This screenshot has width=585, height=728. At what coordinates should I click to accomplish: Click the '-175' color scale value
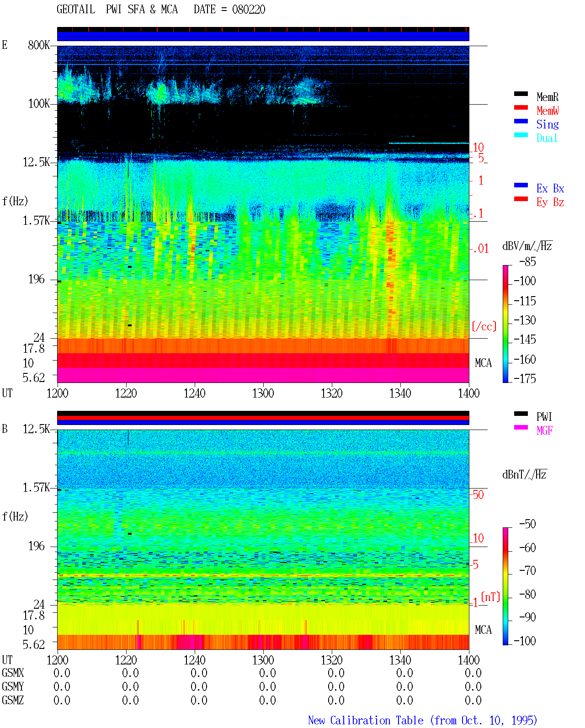click(x=525, y=378)
